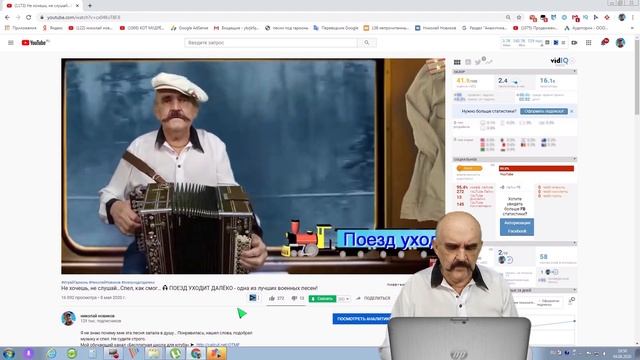Image resolution: width=640 pixels, height=360 pixels.
Task: Click the blue view analytics button
Action: (362, 319)
